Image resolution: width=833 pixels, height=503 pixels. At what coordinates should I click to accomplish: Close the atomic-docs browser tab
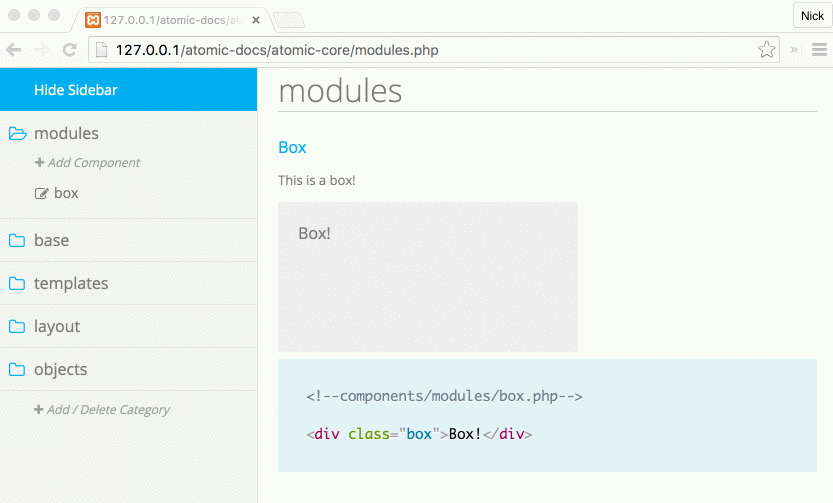pos(256,20)
